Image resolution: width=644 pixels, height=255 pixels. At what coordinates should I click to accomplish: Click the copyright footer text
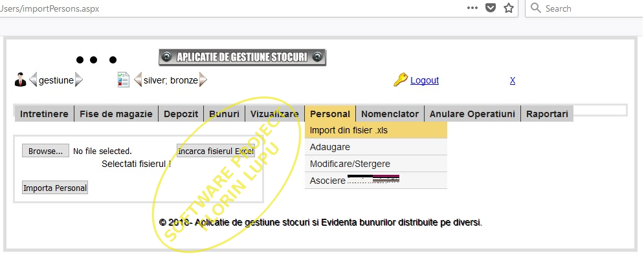click(321, 223)
